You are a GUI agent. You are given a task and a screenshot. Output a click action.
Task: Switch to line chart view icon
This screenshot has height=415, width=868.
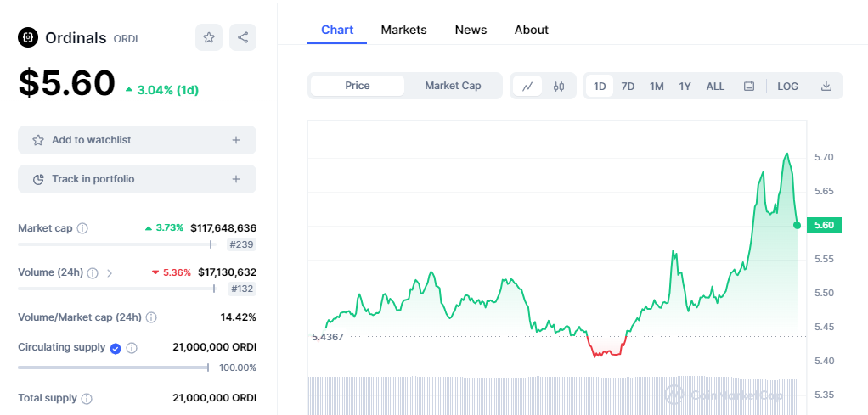pyautogui.click(x=527, y=86)
